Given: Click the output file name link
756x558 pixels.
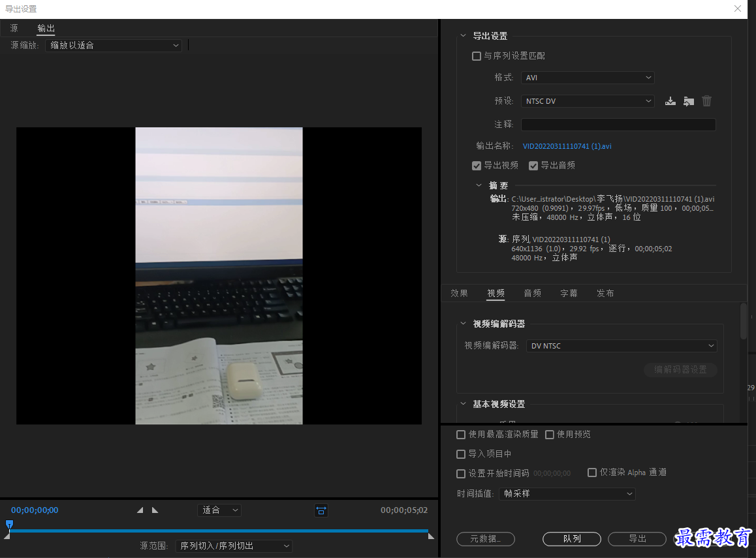Looking at the screenshot, I should 567,146.
